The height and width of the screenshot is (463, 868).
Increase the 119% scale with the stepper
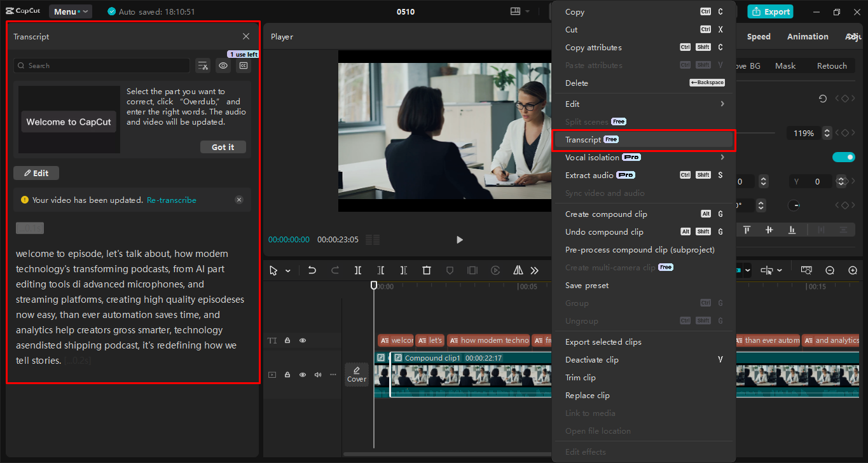(x=826, y=130)
